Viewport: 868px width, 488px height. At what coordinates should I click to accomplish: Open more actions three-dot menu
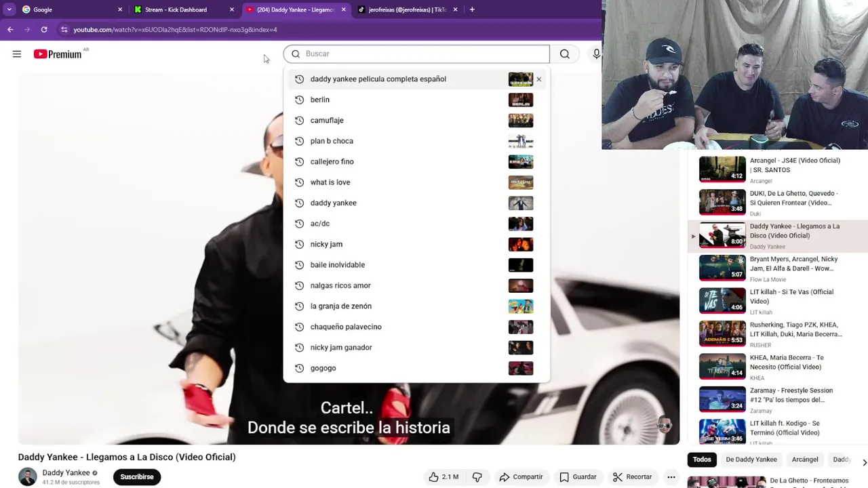coord(671,477)
